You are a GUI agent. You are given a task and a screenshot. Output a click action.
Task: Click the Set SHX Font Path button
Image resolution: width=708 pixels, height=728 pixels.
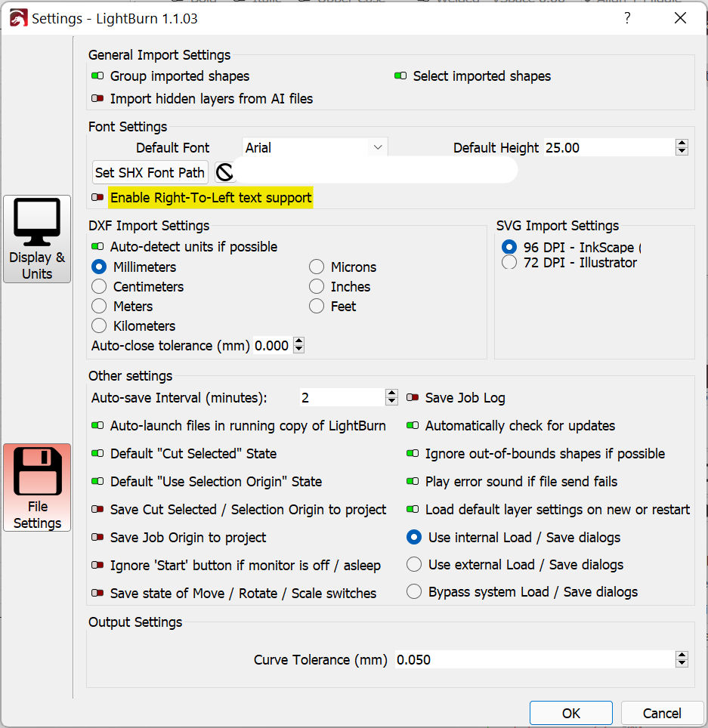[x=150, y=173]
